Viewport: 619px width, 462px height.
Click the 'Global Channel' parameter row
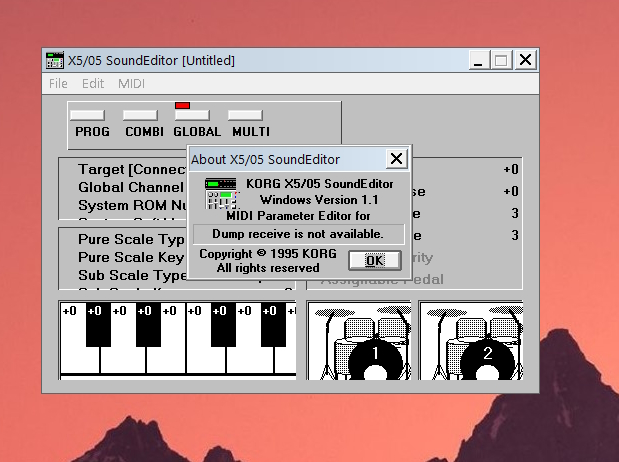(131, 187)
